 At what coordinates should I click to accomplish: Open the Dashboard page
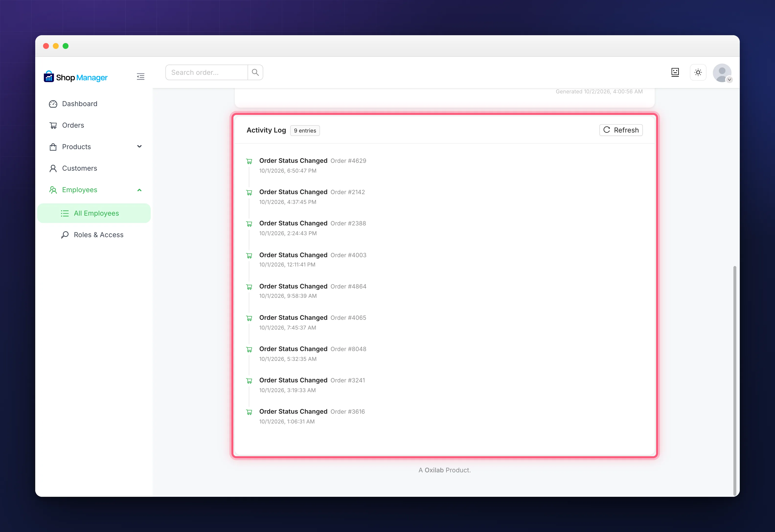[x=94, y=104]
